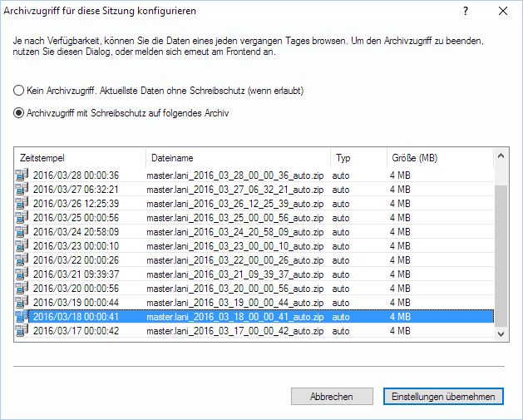Screen dimensions: 523x420
Task: Close the Archivzugriff dialog
Action: click(x=503, y=11)
